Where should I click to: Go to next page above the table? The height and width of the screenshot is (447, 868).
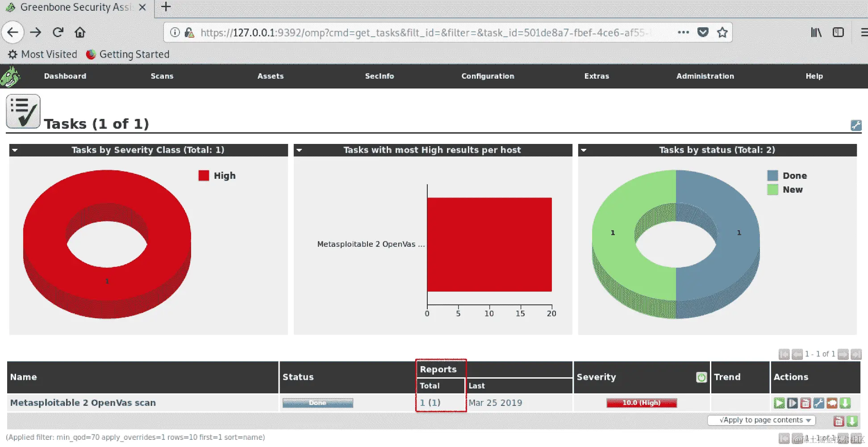point(843,354)
